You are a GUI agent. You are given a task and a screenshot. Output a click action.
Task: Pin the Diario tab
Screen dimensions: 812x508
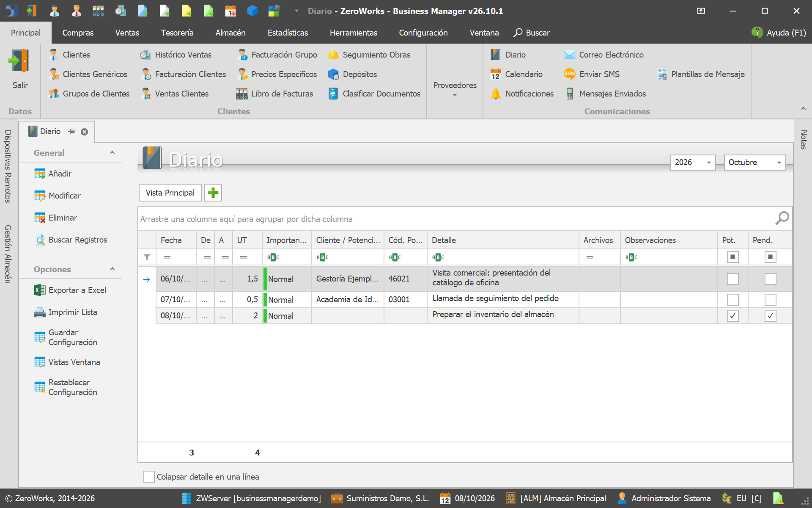71,132
